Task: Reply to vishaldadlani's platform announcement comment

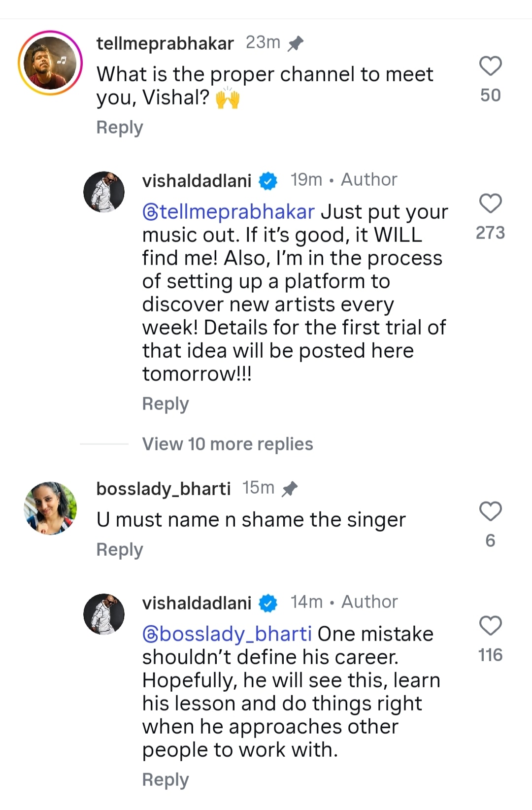Action: (x=166, y=404)
